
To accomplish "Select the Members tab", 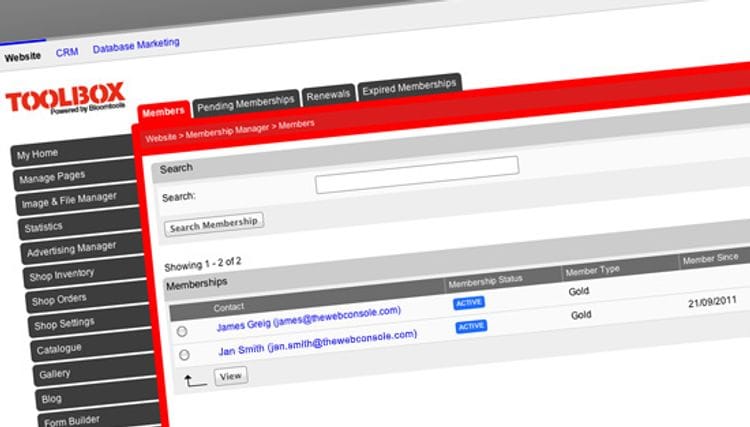I will click(164, 111).
